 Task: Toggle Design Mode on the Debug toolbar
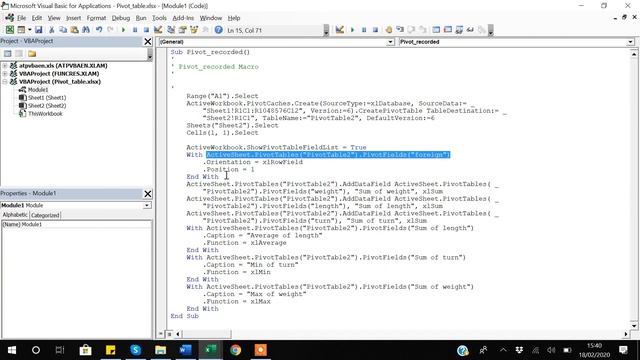pyautogui.click(x=340, y=30)
